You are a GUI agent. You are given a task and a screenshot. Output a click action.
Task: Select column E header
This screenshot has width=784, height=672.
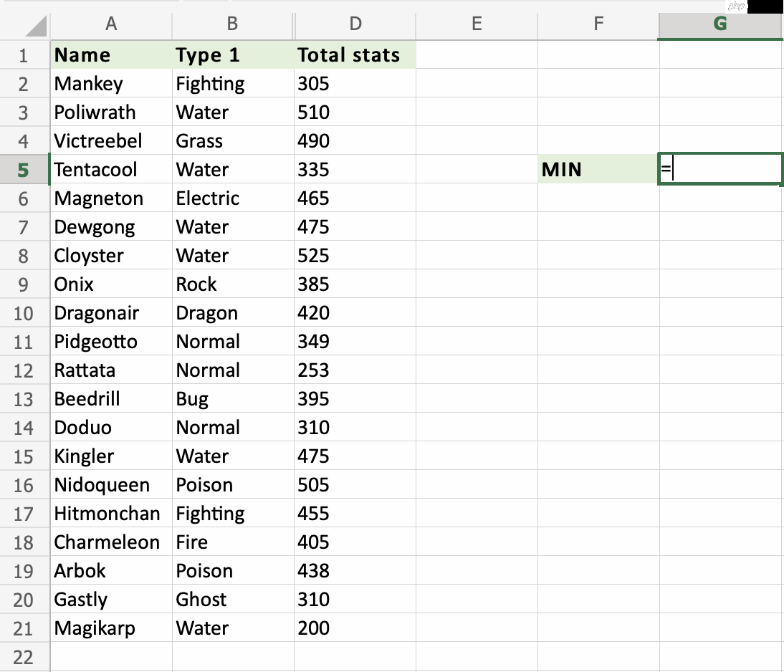[477, 24]
